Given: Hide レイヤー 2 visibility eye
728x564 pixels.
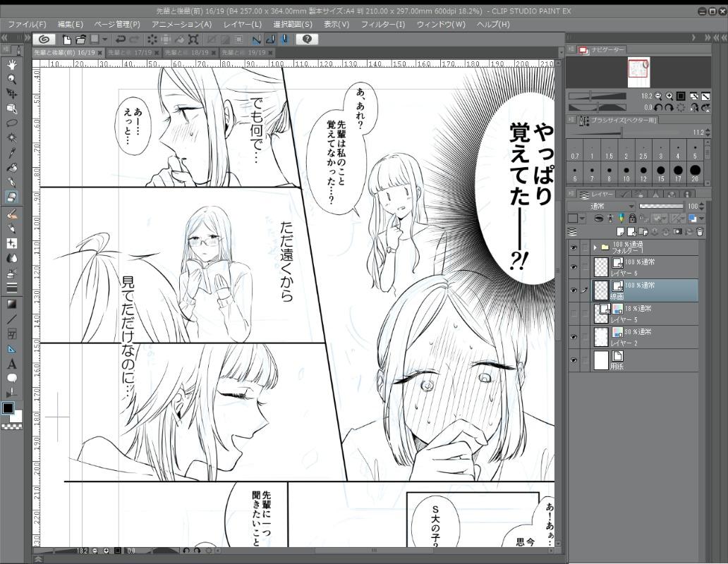Looking at the screenshot, I should [574, 337].
